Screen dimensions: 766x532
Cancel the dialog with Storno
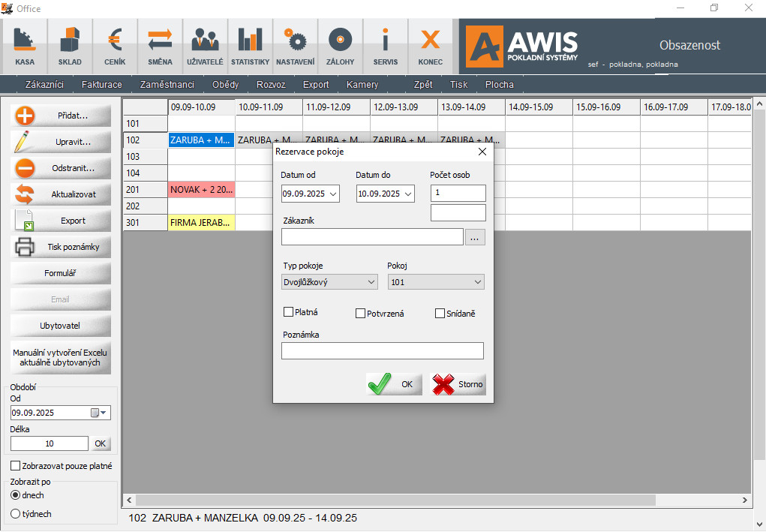pos(458,384)
